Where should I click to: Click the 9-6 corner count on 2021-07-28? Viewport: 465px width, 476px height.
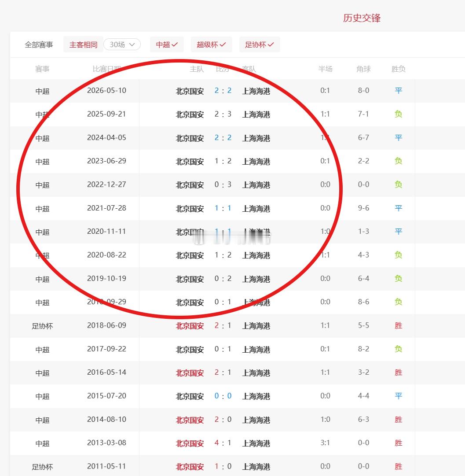[363, 208]
